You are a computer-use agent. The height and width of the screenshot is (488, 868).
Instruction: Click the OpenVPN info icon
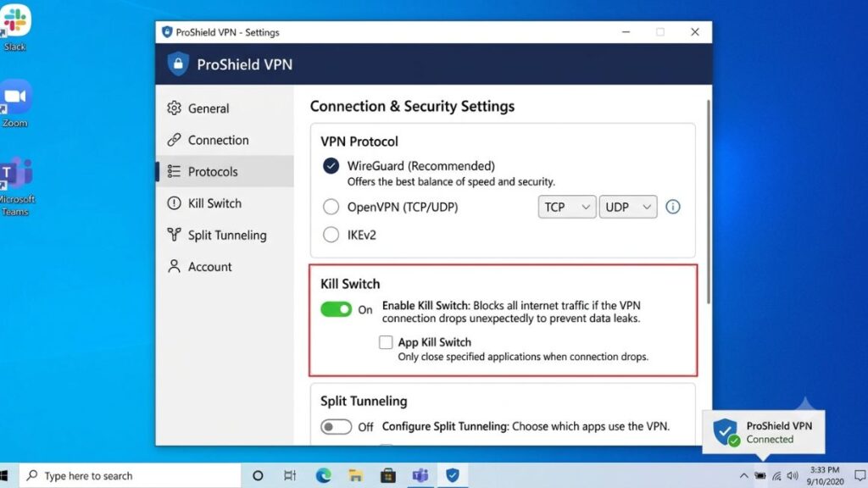672,207
